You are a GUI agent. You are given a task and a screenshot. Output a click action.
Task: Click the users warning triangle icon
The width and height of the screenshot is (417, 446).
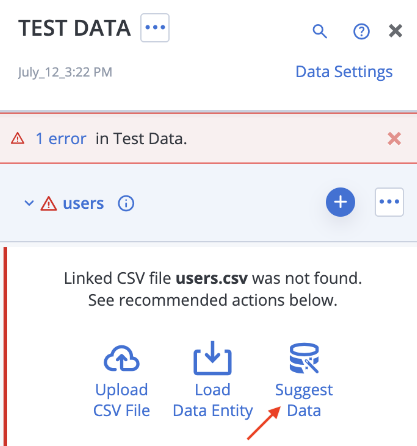(49, 204)
